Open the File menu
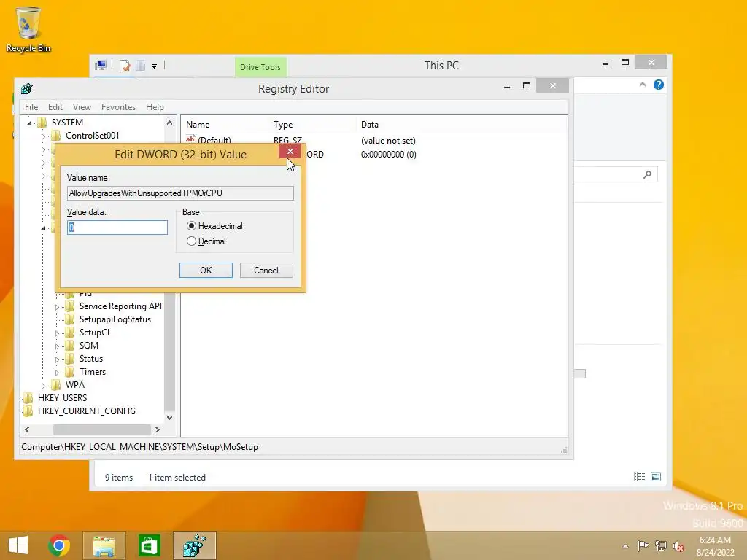The width and height of the screenshot is (747, 560). point(31,107)
